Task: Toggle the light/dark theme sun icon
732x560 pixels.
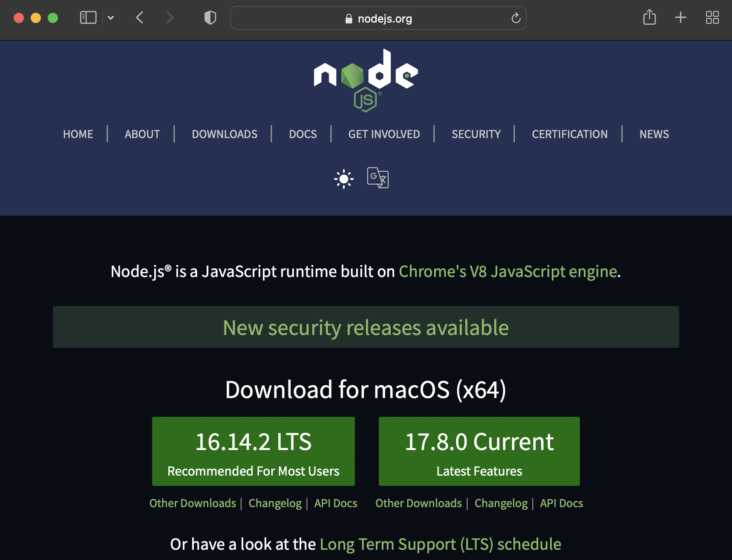Action: point(343,179)
